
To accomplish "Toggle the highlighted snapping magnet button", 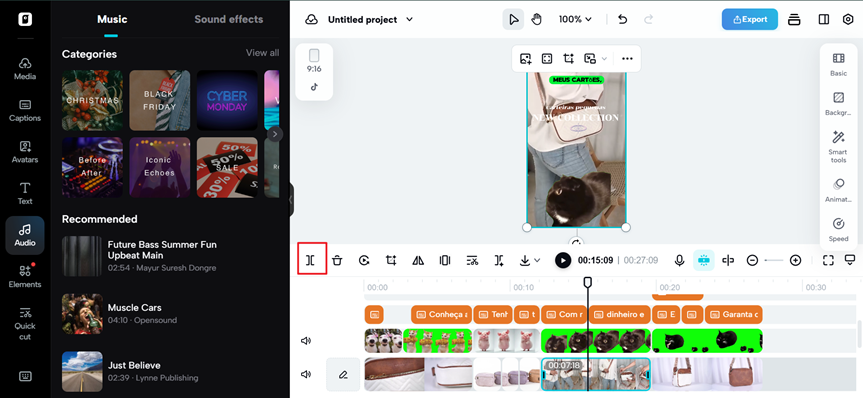I will [703, 260].
